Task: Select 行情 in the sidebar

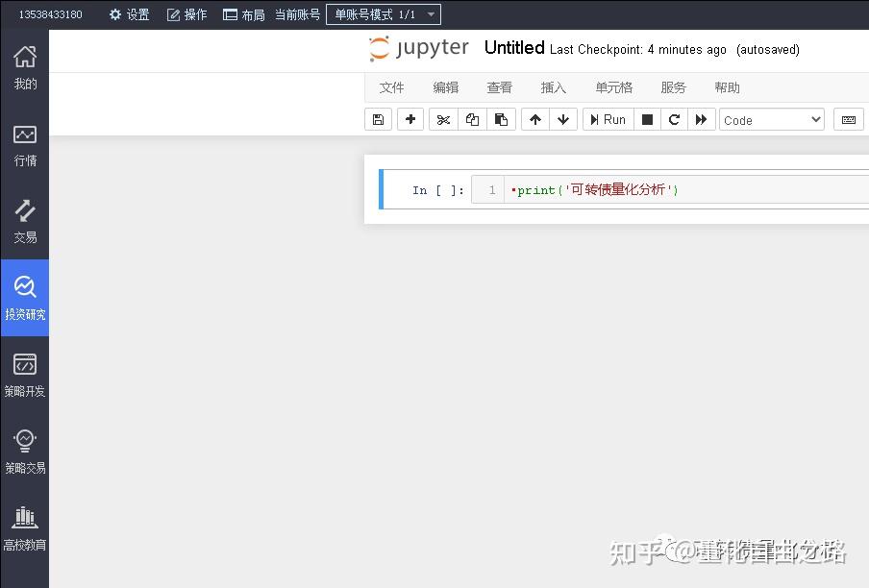Action: tap(24, 146)
